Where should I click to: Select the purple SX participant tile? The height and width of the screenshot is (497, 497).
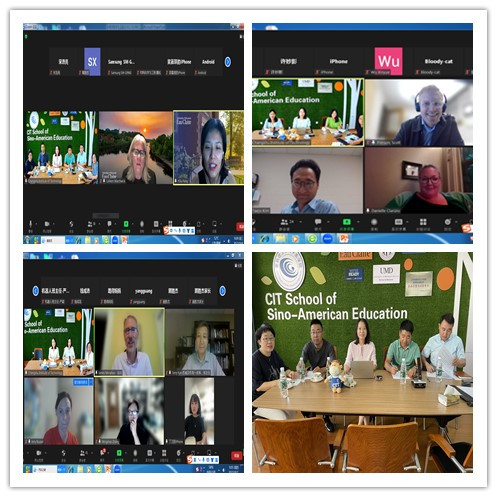pyautogui.click(x=92, y=62)
